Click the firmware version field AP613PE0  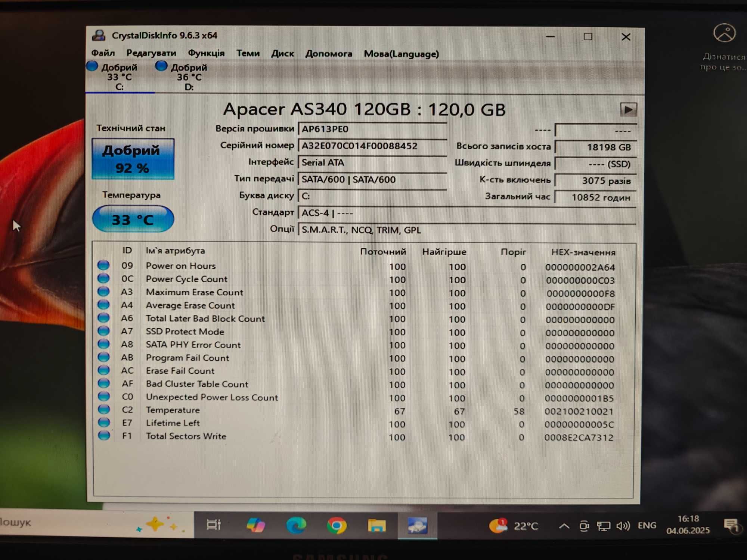pos(372,129)
